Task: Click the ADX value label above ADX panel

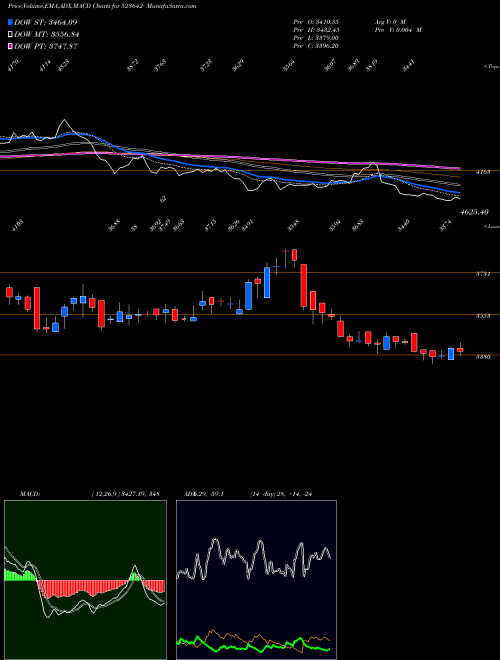Action: tap(202, 494)
